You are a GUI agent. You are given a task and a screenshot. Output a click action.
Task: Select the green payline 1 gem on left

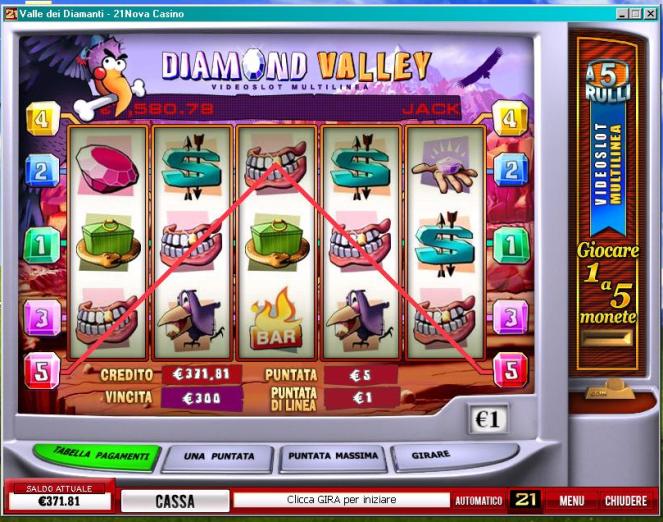41,245
